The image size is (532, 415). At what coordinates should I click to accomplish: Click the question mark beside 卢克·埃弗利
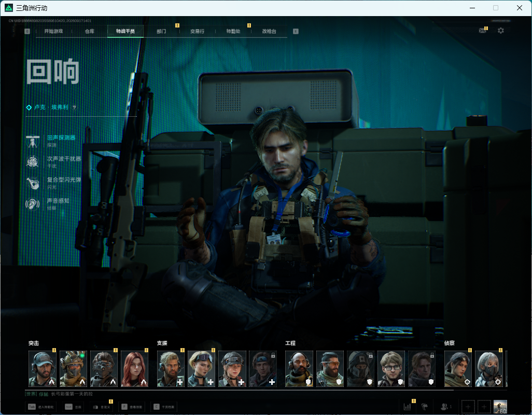point(74,107)
